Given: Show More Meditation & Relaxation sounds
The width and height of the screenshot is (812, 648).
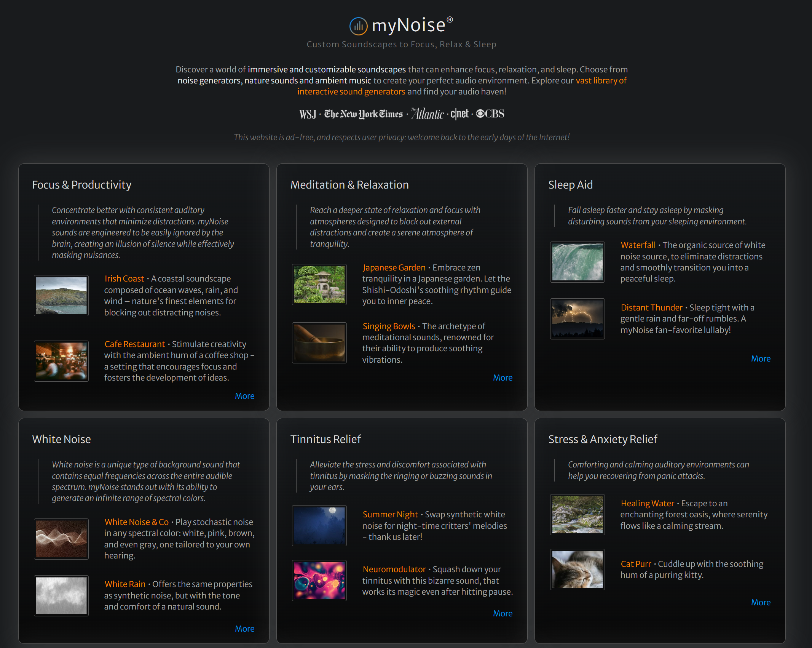Looking at the screenshot, I should pos(503,378).
